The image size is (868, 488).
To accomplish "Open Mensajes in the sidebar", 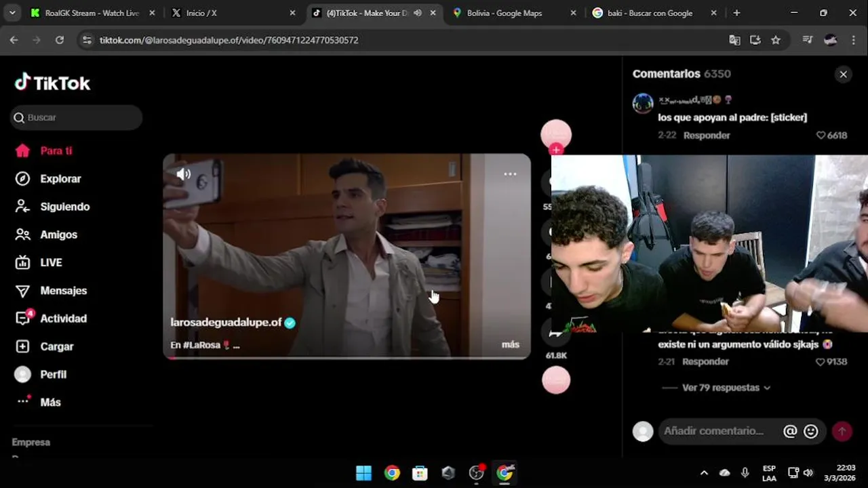I will point(51,290).
